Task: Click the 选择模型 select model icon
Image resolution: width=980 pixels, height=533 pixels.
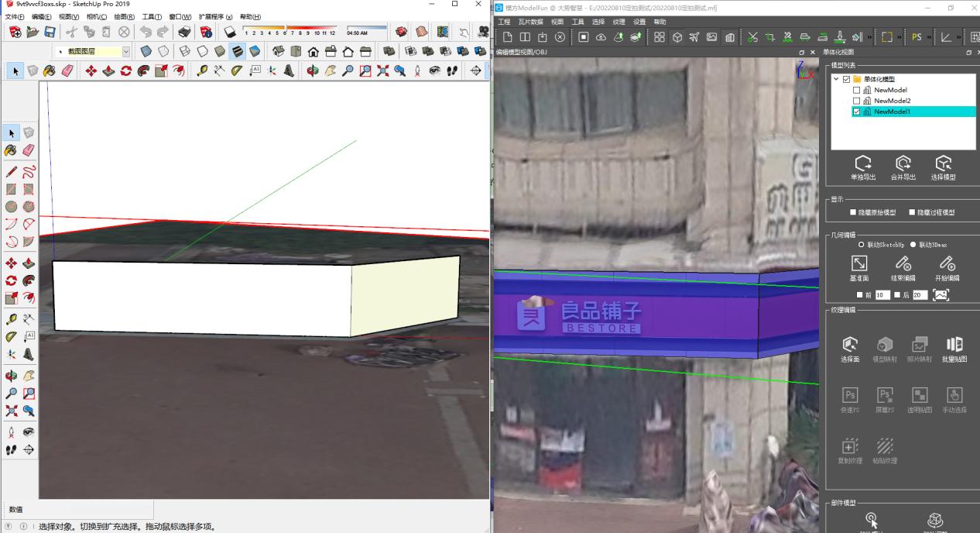Action: [x=943, y=167]
